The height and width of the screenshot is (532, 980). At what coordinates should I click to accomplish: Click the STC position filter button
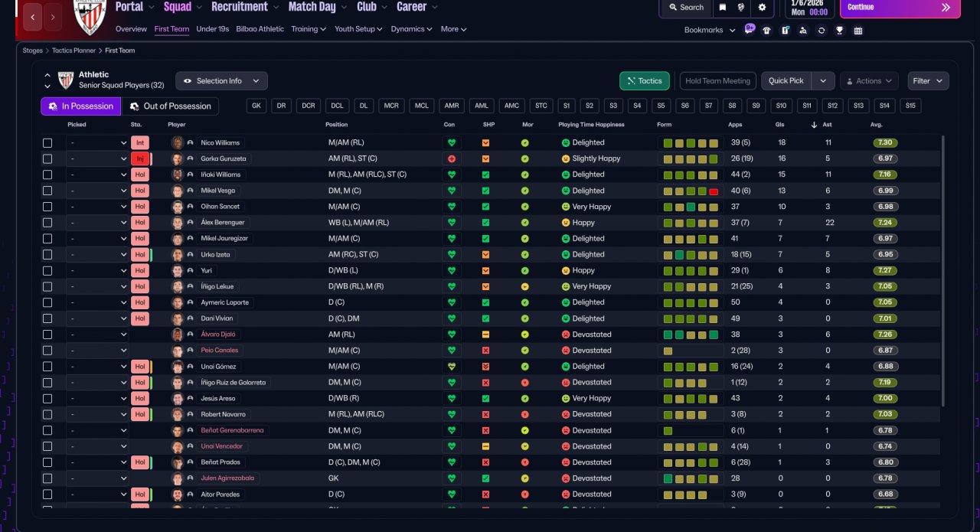[x=541, y=106]
